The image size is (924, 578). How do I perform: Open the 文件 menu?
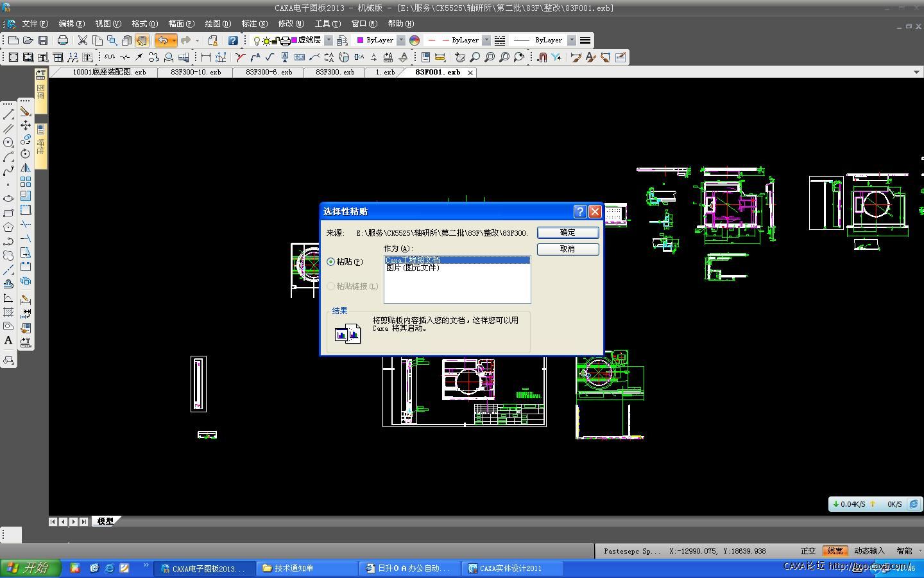[34, 24]
